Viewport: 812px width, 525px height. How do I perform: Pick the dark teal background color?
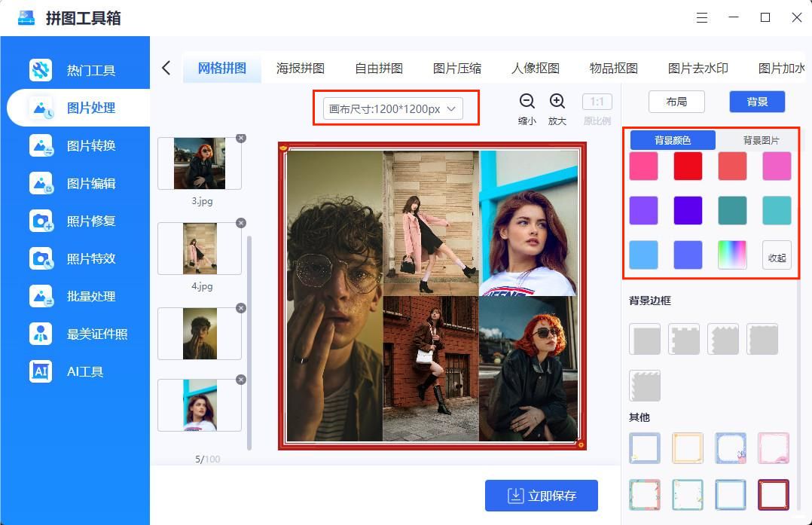[x=732, y=210]
